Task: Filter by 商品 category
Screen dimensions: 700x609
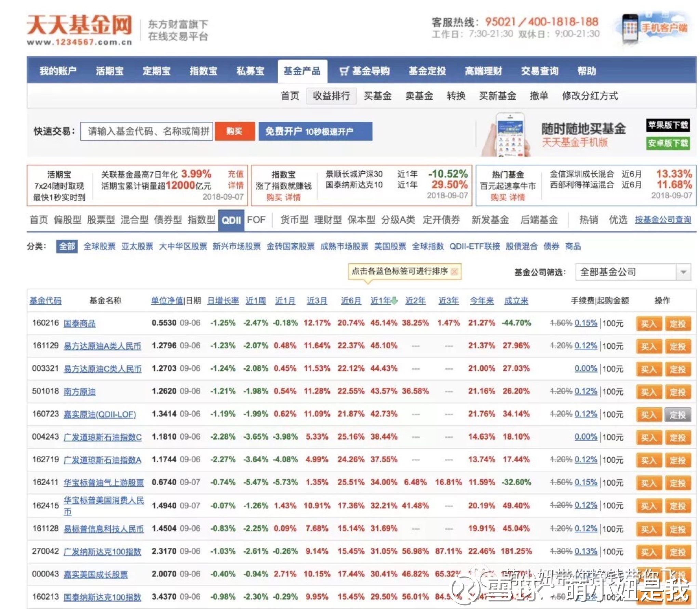Action: click(573, 246)
